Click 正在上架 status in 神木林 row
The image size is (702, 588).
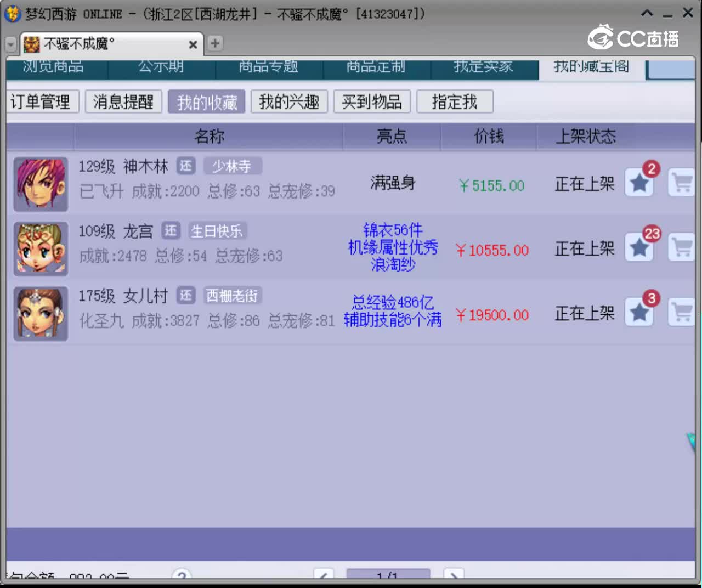tap(585, 184)
